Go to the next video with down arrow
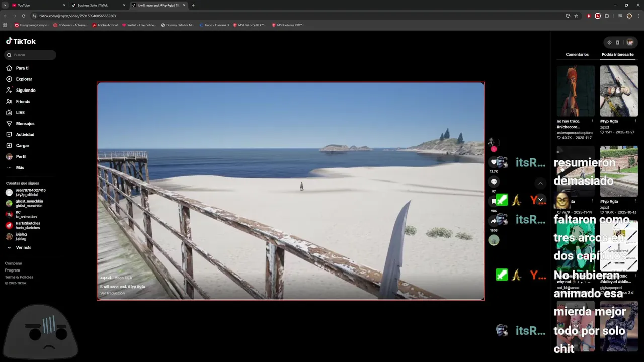This screenshot has width=644, height=362. click(x=540, y=200)
